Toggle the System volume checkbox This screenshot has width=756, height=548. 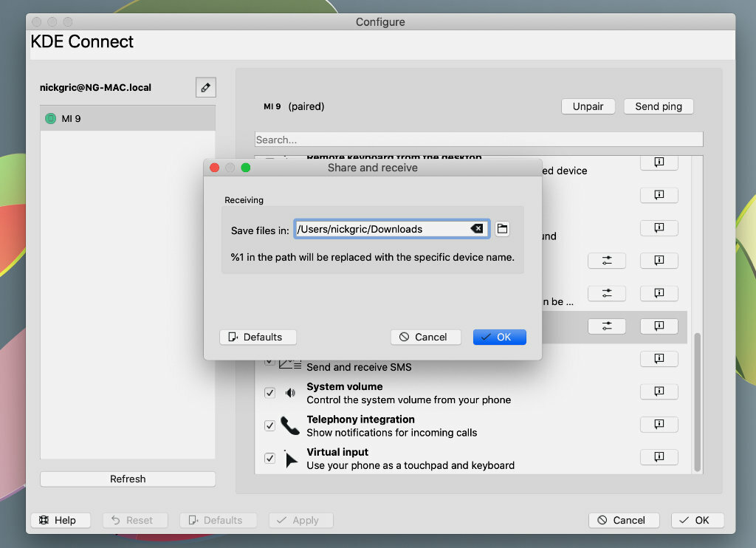pyautogui.click(x=269, y=393)
